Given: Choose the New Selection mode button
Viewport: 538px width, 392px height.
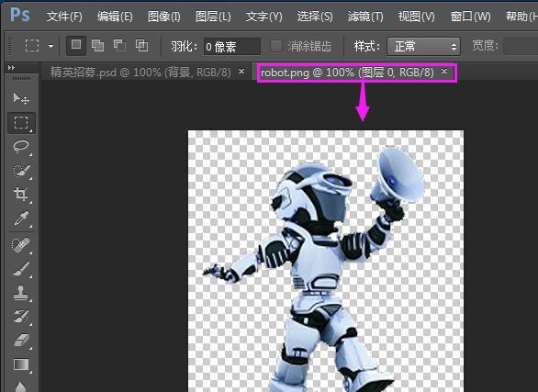Looking at the screenshot, I should tap(76, 45).
